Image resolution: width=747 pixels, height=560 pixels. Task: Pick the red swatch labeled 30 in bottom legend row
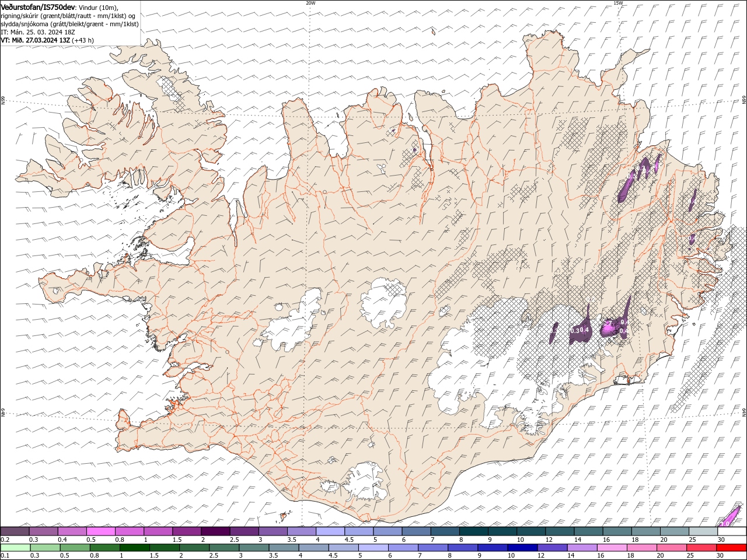[732, 548]
